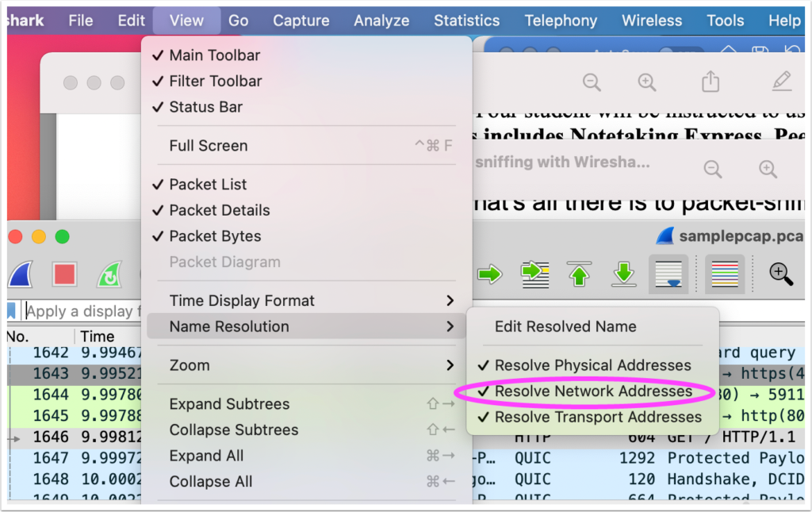Open the Statistics menu

click(466, 21)
